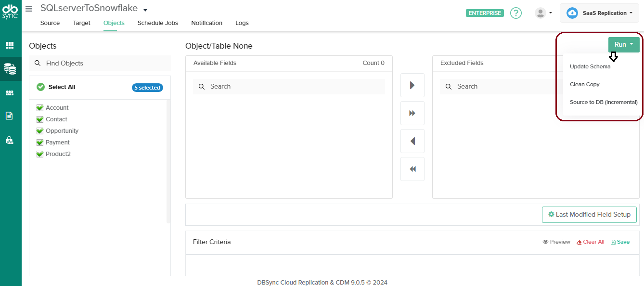Open the apps grid icon in sidebar
The image size is (644, 286).
point(11,45)
